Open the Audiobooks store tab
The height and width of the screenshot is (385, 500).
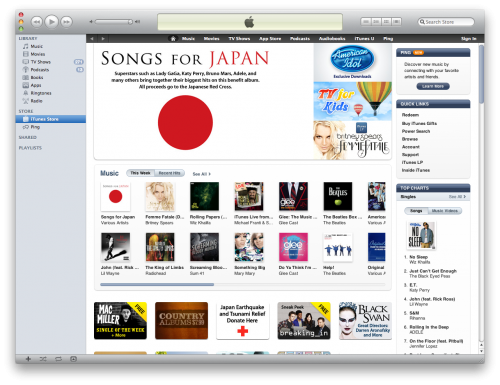click(332, 39)
